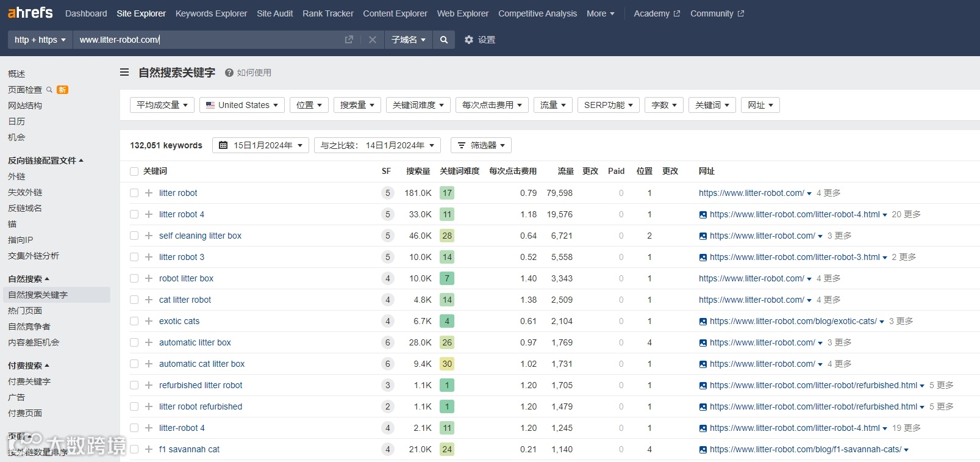This screenshot has height=462, width=980.
Task: Click SERP image icon for exotic-cats URL
Action: pyautogui.click(x=703, y=322)
